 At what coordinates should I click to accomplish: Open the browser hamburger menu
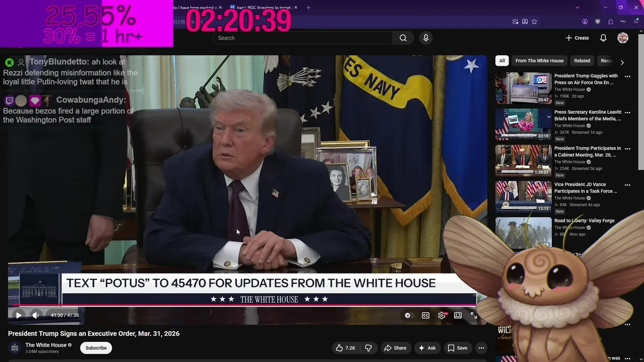636,22
